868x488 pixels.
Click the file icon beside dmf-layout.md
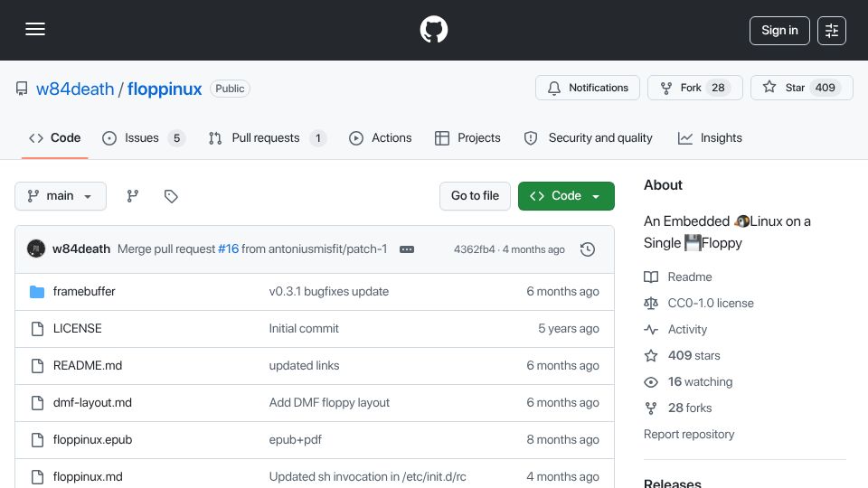click(x=37, y=403)
